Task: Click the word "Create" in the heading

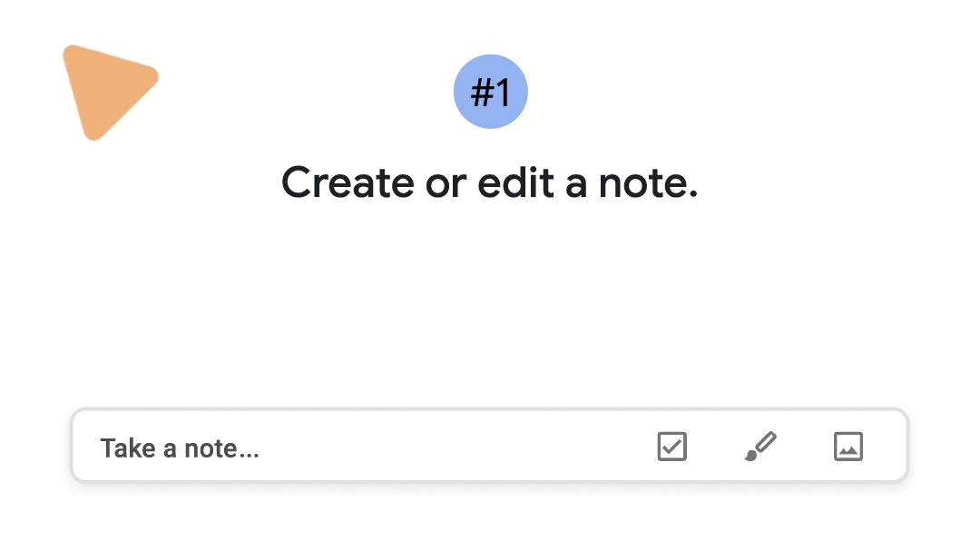Action: click(x=348, y=183)
